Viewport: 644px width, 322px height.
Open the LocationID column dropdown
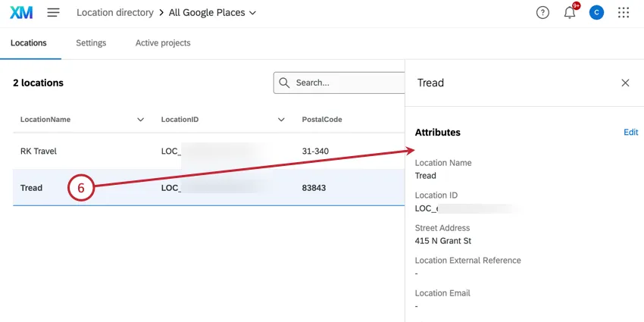click(x=281, y=120)
